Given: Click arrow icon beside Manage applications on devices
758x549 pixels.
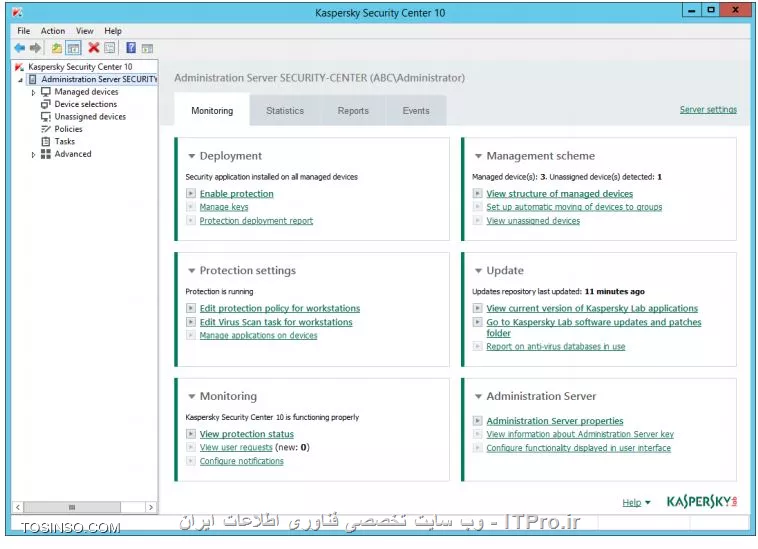Looking at the screenshot, I should (x=191, y=335).
